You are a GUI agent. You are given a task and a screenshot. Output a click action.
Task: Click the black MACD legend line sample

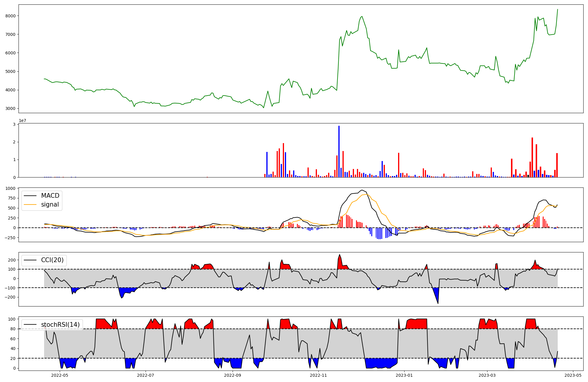pos(30,196)
